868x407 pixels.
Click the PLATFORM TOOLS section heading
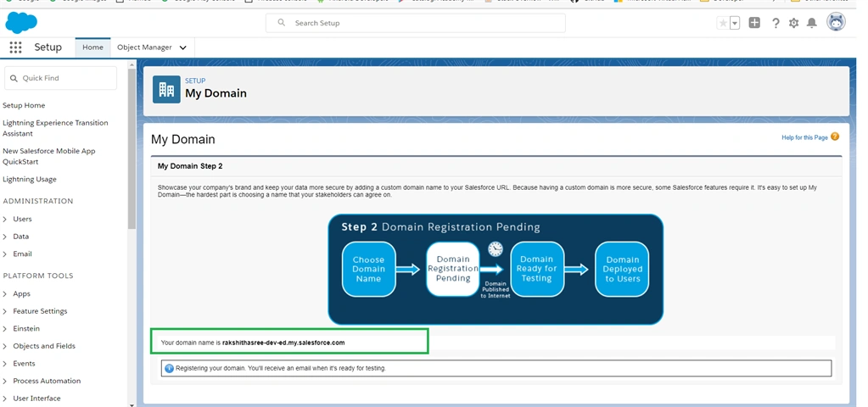[37, 276]
